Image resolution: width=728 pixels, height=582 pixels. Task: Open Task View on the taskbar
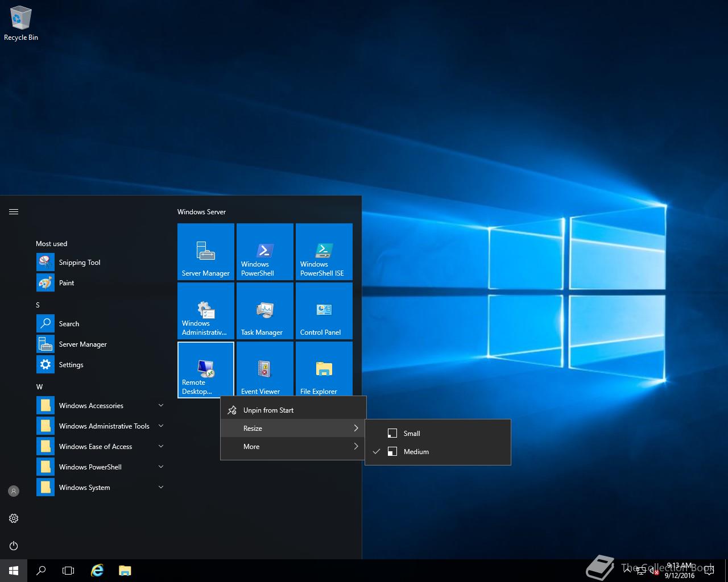click(x=68, y=571)
